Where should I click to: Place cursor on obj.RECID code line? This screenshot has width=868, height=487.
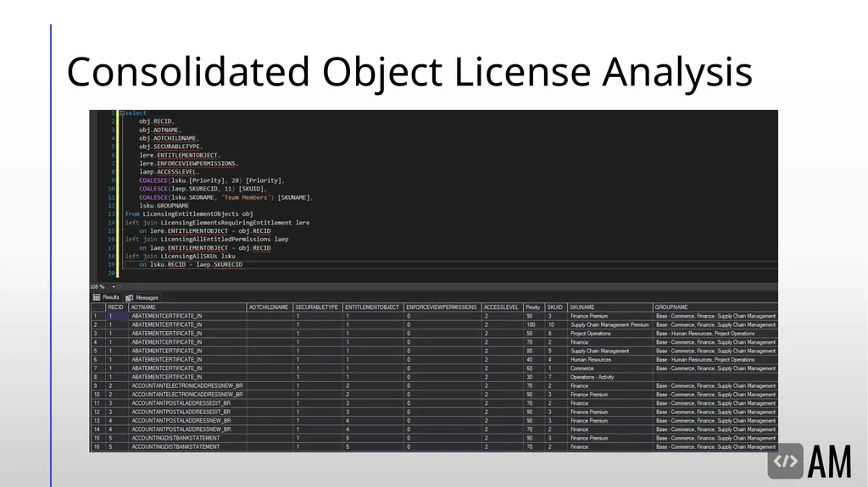point(157,121)
